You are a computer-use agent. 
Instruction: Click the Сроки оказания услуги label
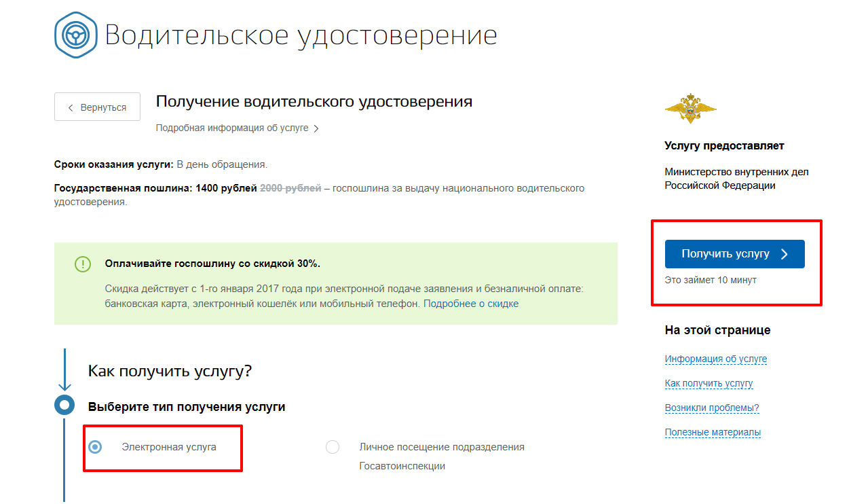114,164
